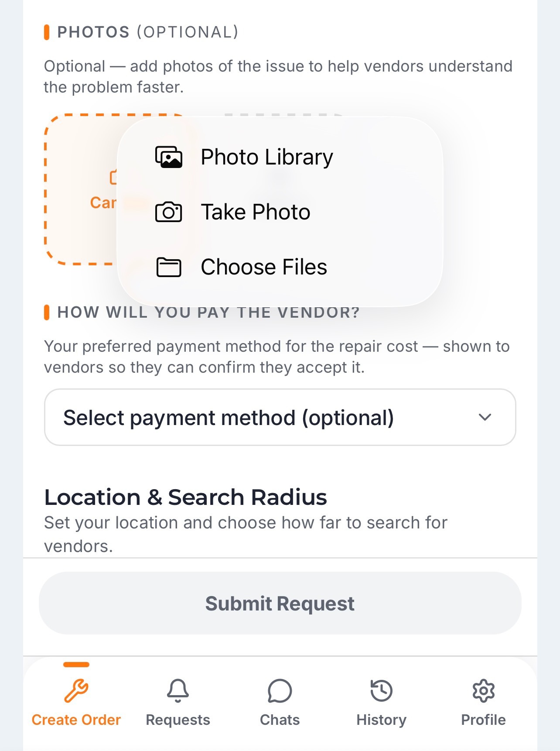Open the History tab label

point(382,720)
